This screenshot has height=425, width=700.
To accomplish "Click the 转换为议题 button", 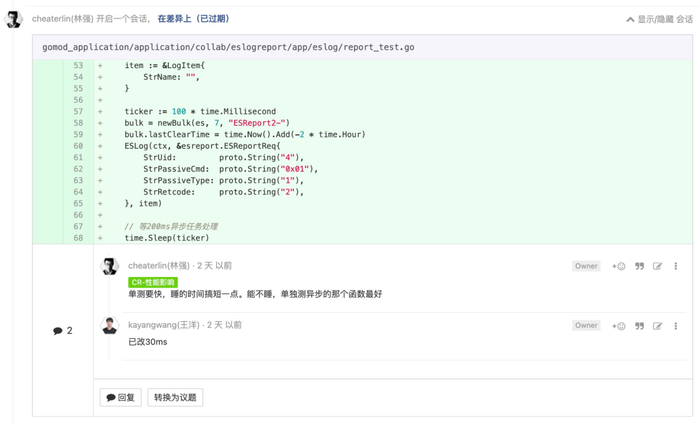I will click(x=176, y=397).
